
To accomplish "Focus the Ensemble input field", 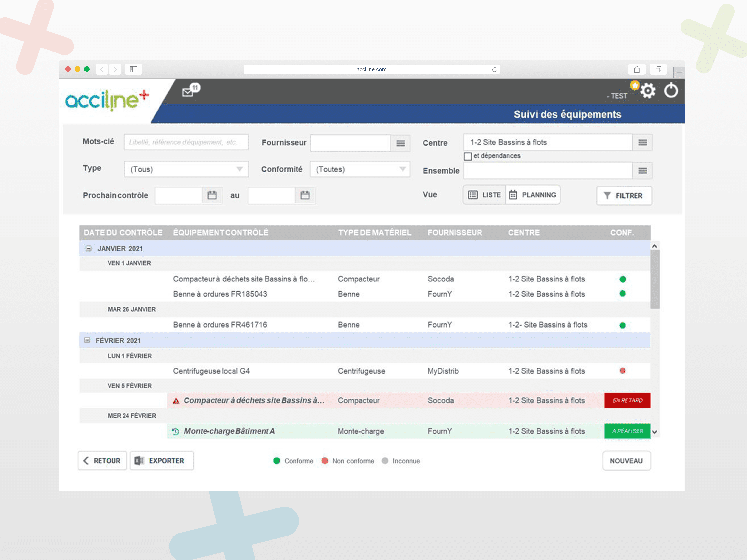I will point(548,171).
